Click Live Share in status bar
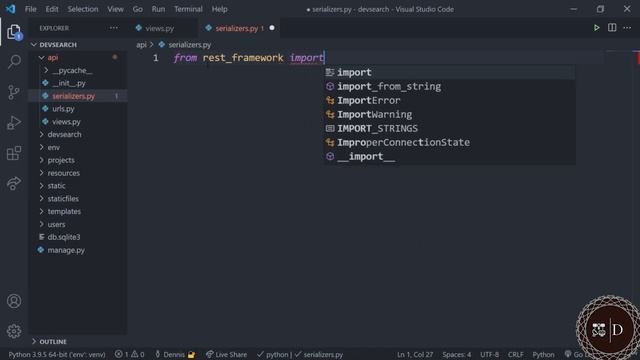This screenshot has width=640, height=360. (227, 354)
